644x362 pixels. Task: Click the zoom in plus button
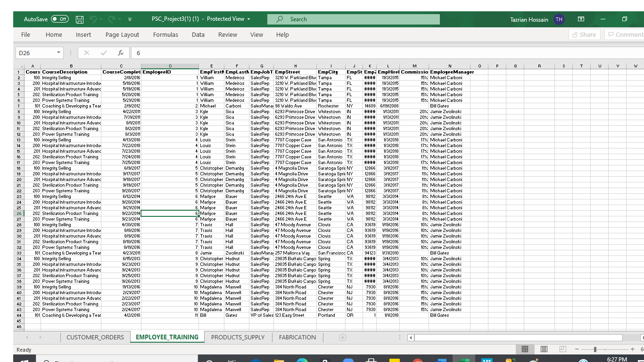coord(632,349)
